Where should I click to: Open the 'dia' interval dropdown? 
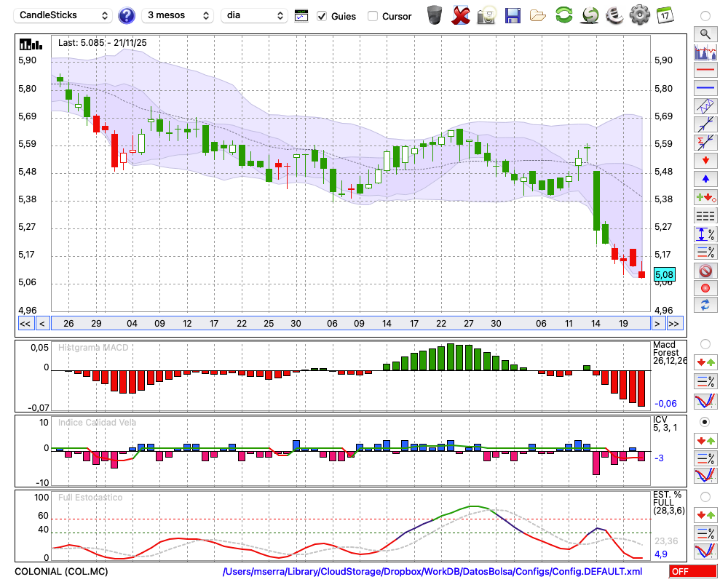253,16
